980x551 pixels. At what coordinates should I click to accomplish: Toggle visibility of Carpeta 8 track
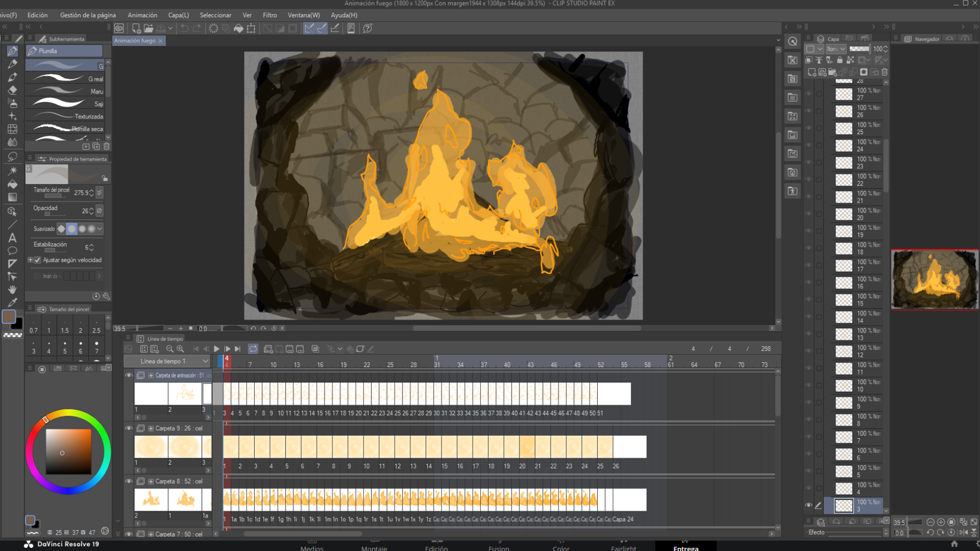tap(129, 481)
